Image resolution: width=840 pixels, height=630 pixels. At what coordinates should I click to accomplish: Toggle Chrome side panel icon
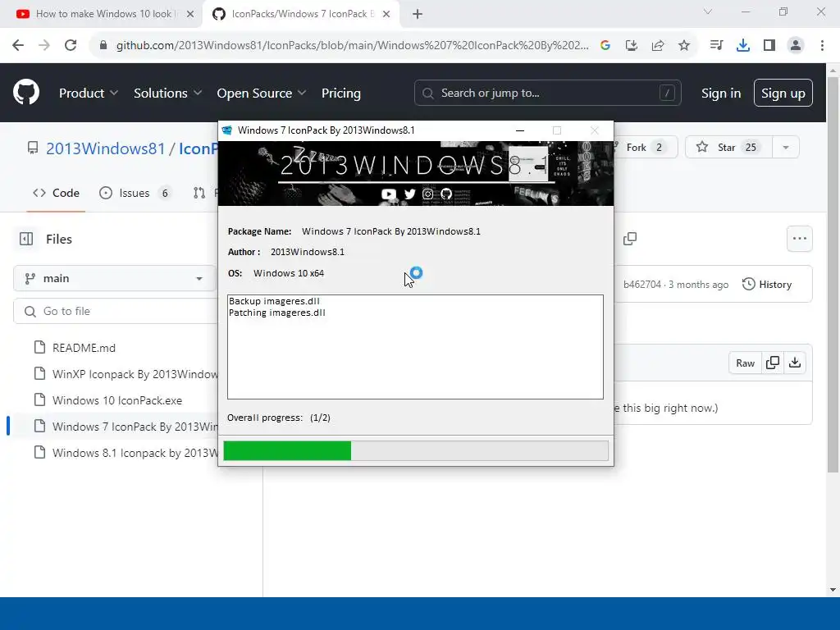(769, 46)
